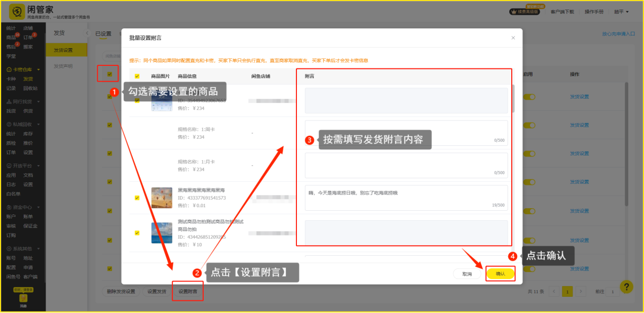The width and height of the screenshot is (644, 313).
Task: Go to the previous page arrow
Action: pos(554,291)
